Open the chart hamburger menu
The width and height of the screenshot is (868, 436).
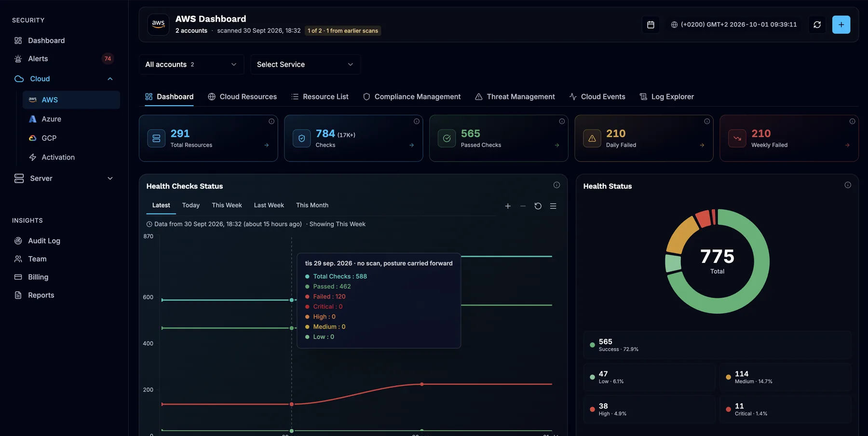[x=553, y=206]
